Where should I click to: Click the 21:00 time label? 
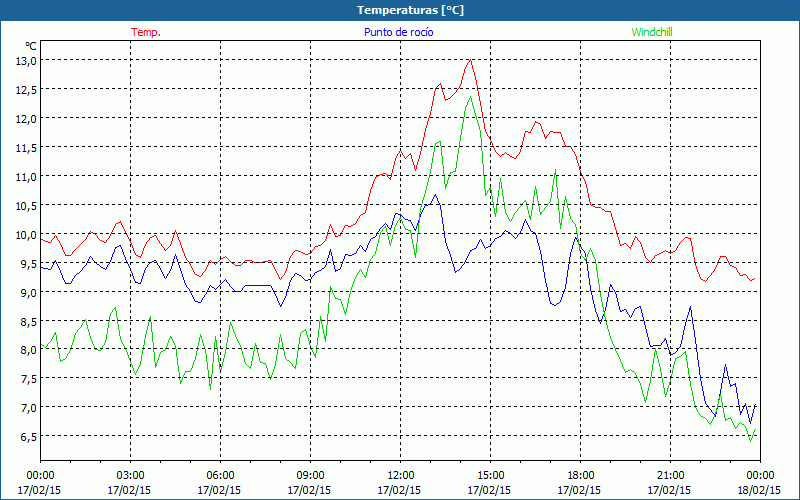(x=670, y=476)
